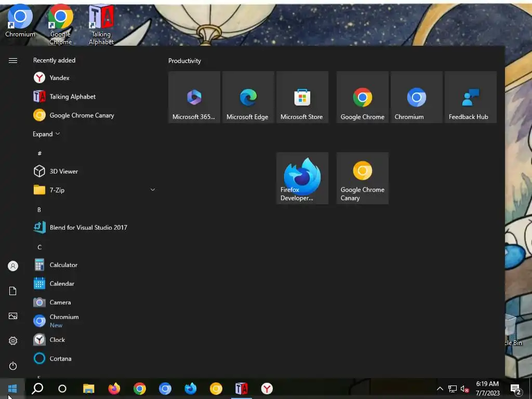The height and width of the screenshot is (399, 532).
Task: Launch the Firefox Developer Edition tile
Action: click(302, 178)
